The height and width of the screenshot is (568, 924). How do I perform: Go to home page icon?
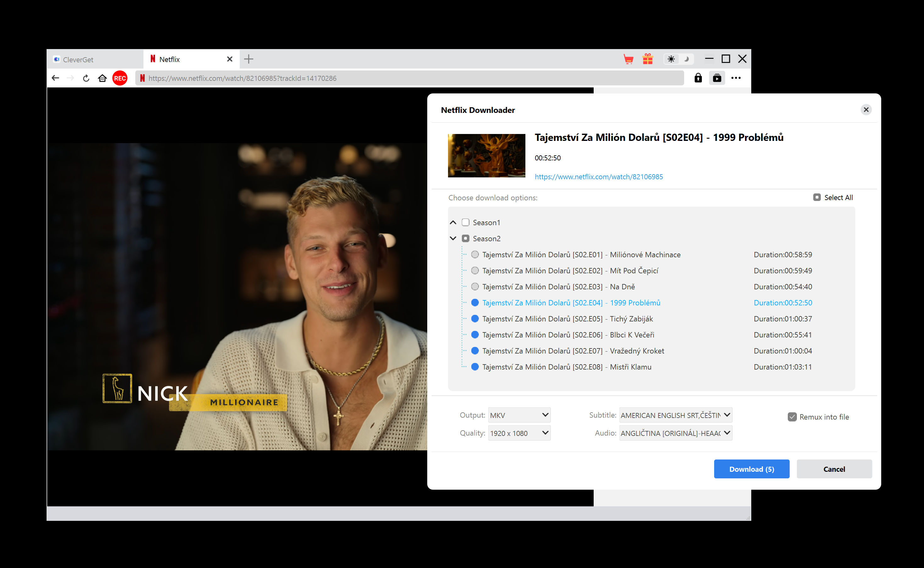102,78
